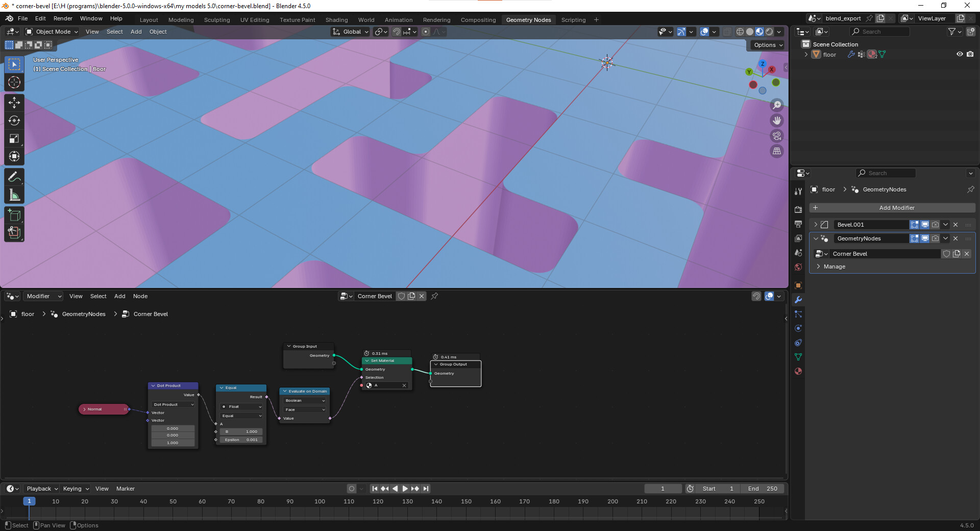Toggle Bevel.001 render visibility

coord(935,225)
